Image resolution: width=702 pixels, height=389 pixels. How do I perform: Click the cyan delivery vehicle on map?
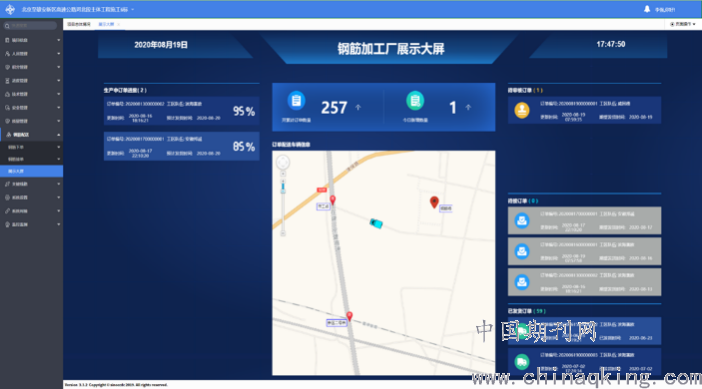376,223
